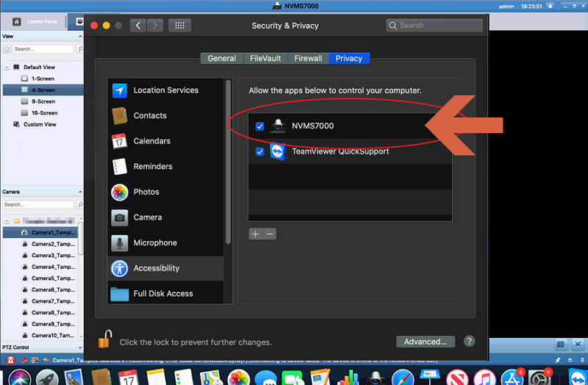This screenshot has height=385, width=588.
Task: Click the Advanced... button
Action: pos(425,342)
